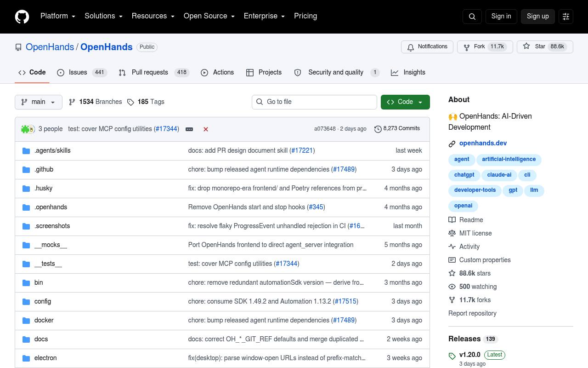Go to the Pricing page
Viewport: 588px width, 368px height.
pos(305,16)
